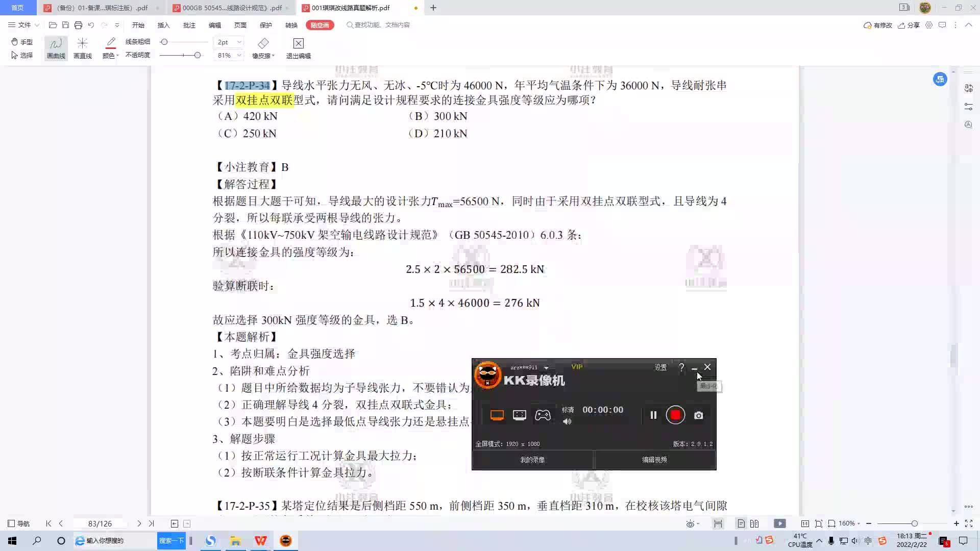This screenshot has height=551, width=980.
Task: Take a screenshot with the KK camera icon
Action: pyautogui.click(x=699, y=415)
